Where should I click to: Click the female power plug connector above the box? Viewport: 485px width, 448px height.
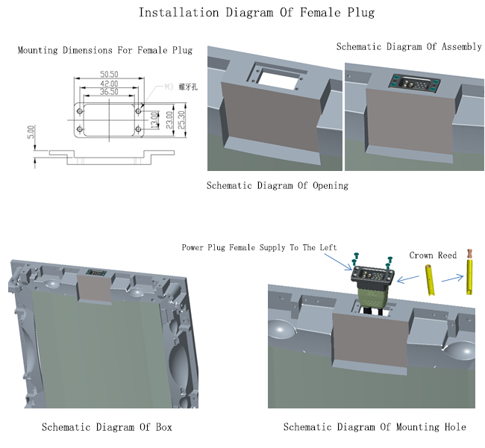[371, 279]
